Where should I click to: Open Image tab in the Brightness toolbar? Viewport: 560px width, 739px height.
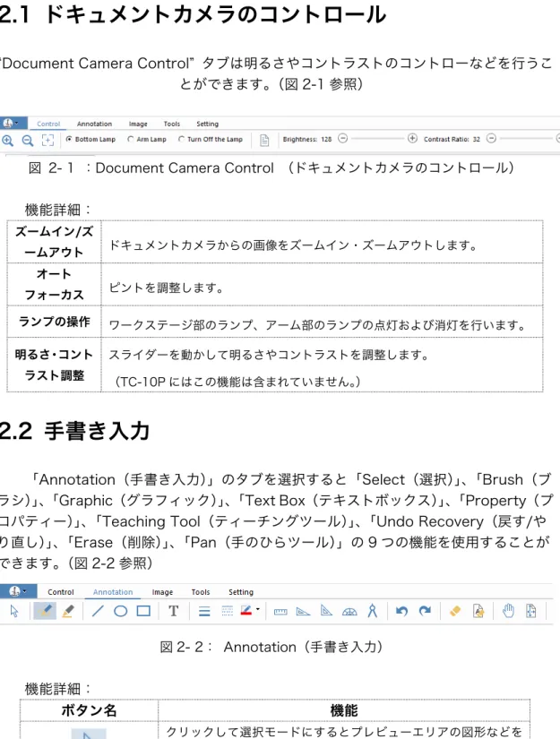point(138,124)
